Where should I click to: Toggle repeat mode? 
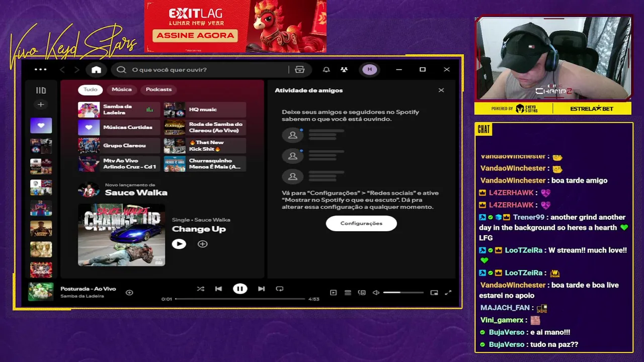tap(280, 289)
